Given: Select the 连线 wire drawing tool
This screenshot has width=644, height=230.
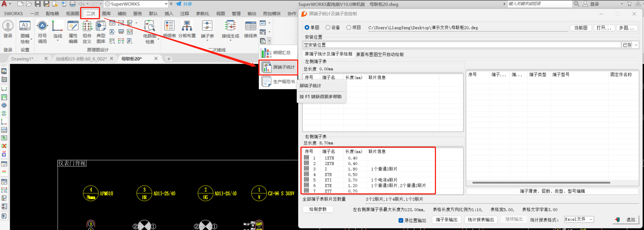Looking at the screenshot, I should point(57,26).
